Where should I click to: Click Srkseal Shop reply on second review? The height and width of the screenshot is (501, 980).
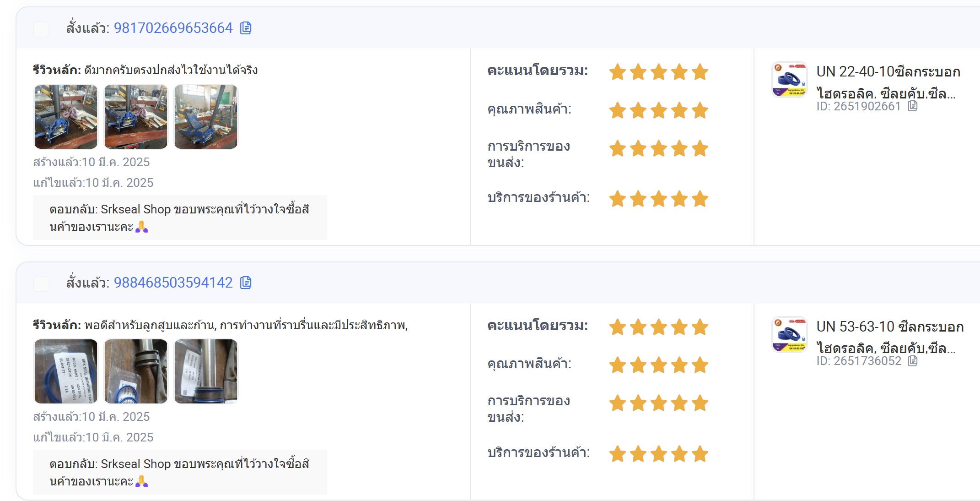[180, 472]
